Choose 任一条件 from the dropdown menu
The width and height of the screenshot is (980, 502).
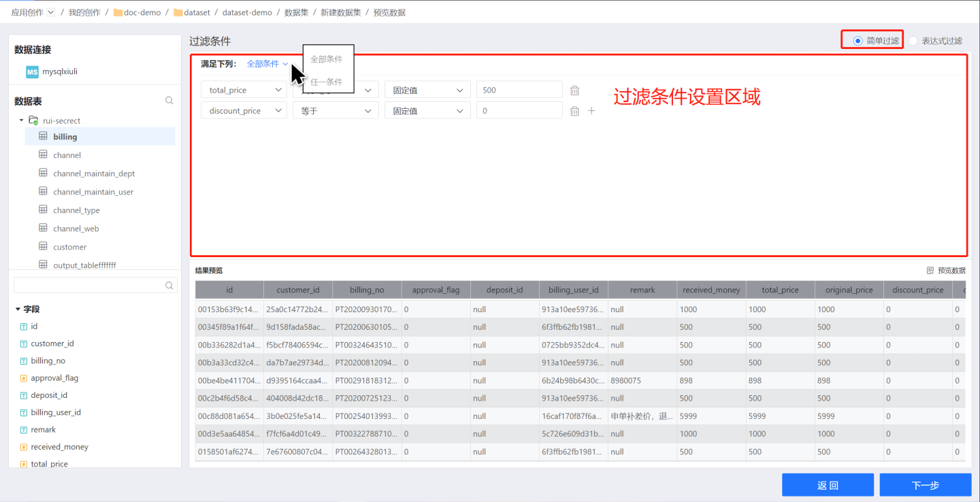pos(327,82)
